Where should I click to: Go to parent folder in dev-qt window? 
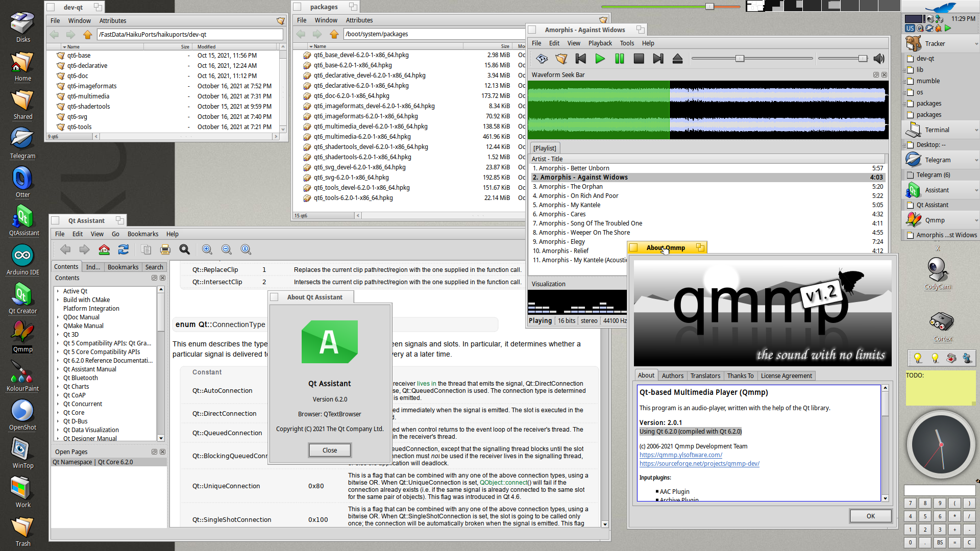(88, 35)
